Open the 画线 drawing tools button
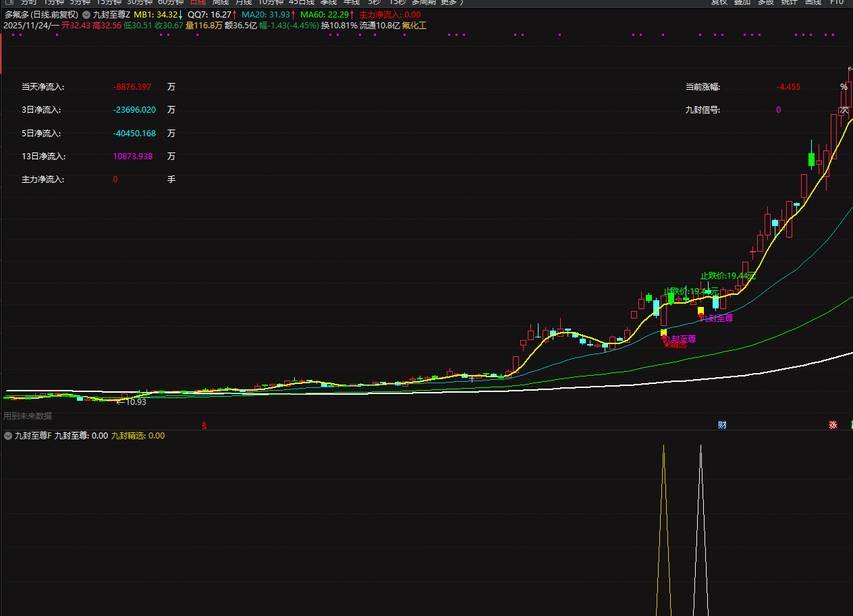The image size is (853, 616). tap(813, 2)
